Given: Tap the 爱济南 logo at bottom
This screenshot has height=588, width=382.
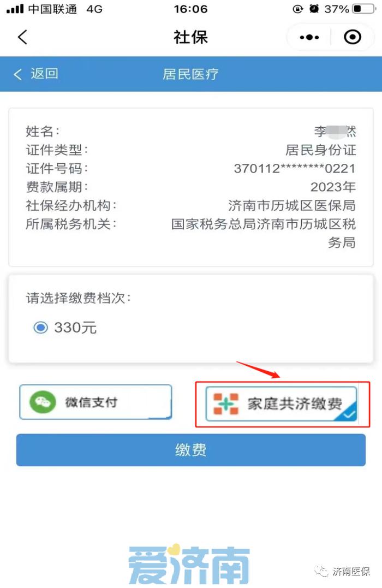Looking at the screenshot, I should pos(189,565).
